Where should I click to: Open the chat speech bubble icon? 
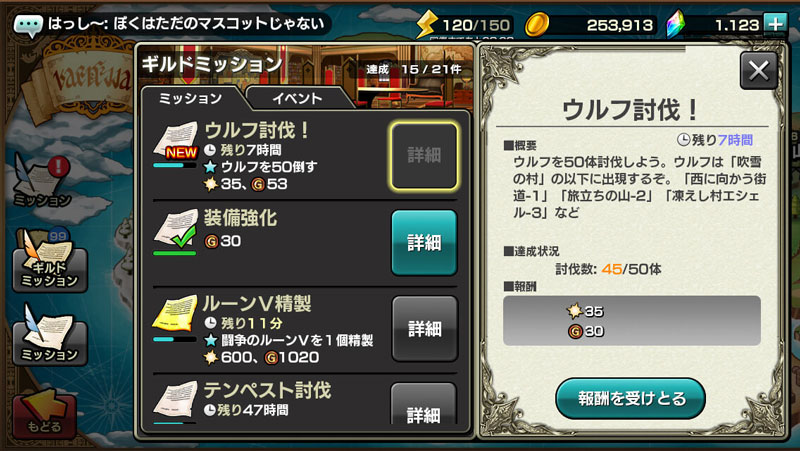(28, 25)
